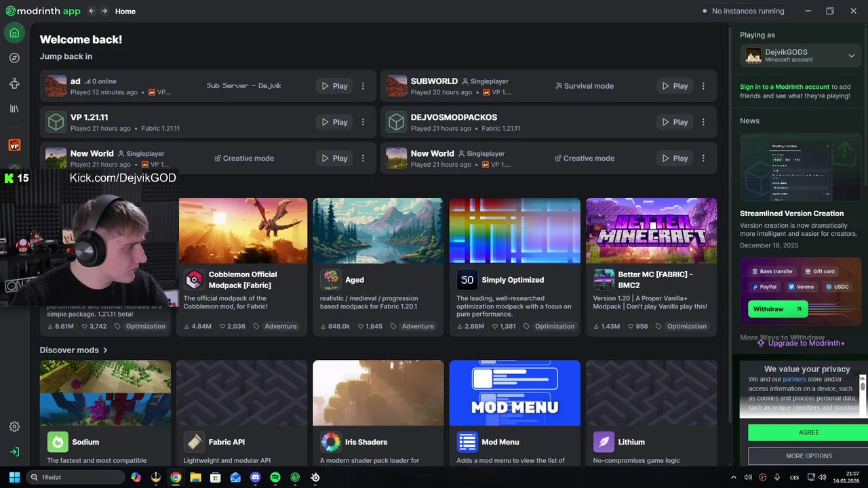This screenshot has width=868, height=488.
Task: Open Sign in to a Modrinth account link
Action: [x=785, y=87]
